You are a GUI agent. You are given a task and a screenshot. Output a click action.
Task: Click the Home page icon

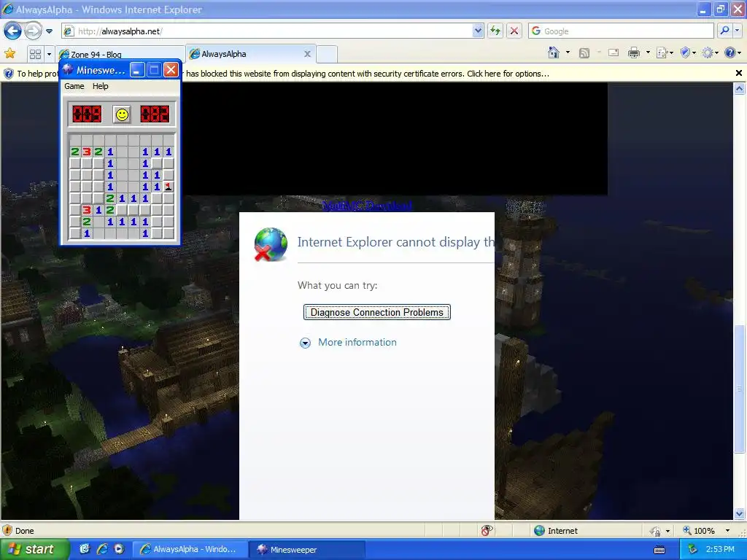tap(554, 52)
